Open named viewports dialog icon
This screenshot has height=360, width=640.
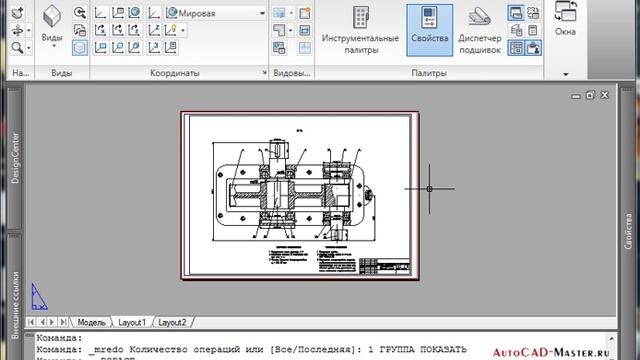pyautogui.click(x=279, y=48)
